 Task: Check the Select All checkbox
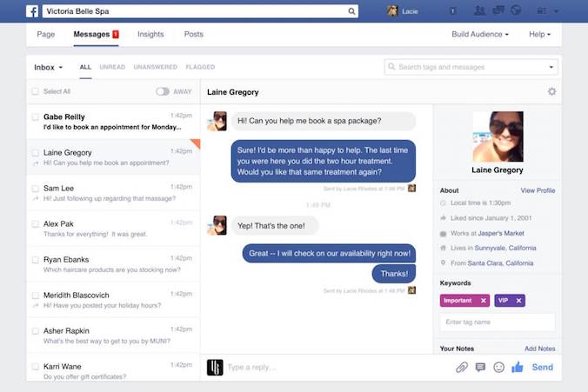pos(36,91)
